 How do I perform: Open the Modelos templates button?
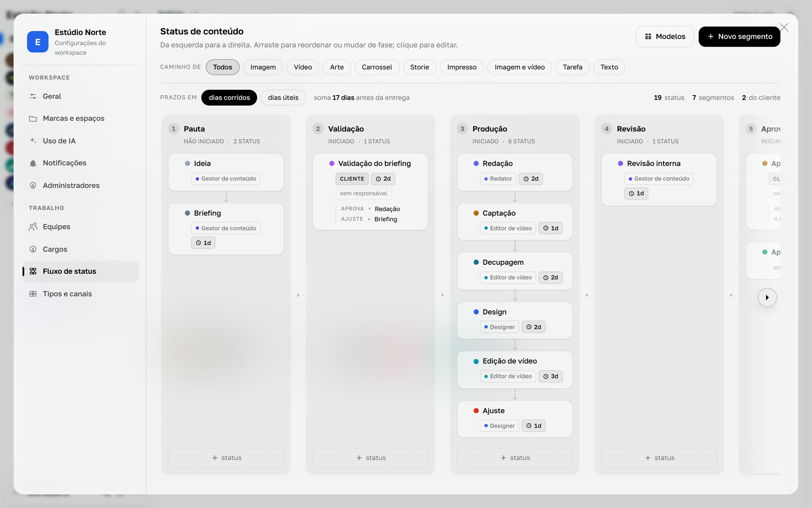pos(665,37)
